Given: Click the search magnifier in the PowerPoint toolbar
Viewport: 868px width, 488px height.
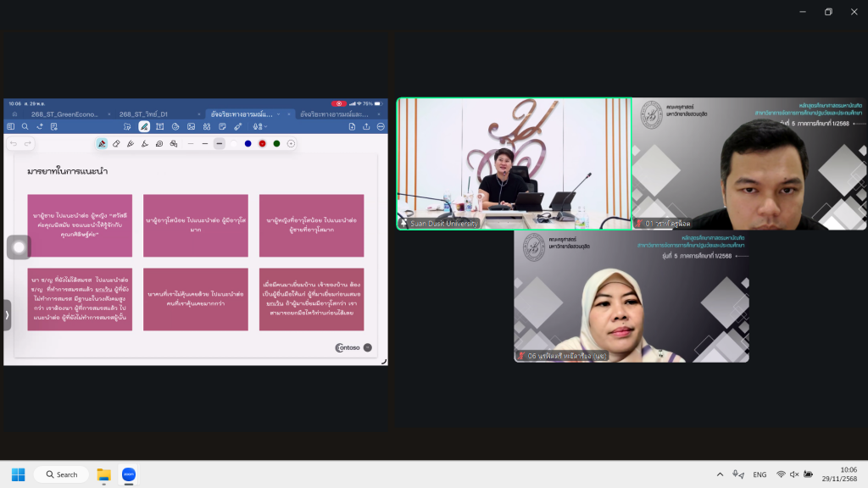Looking at the screenshot, I should pyautogui.click(x=25, y=126).
